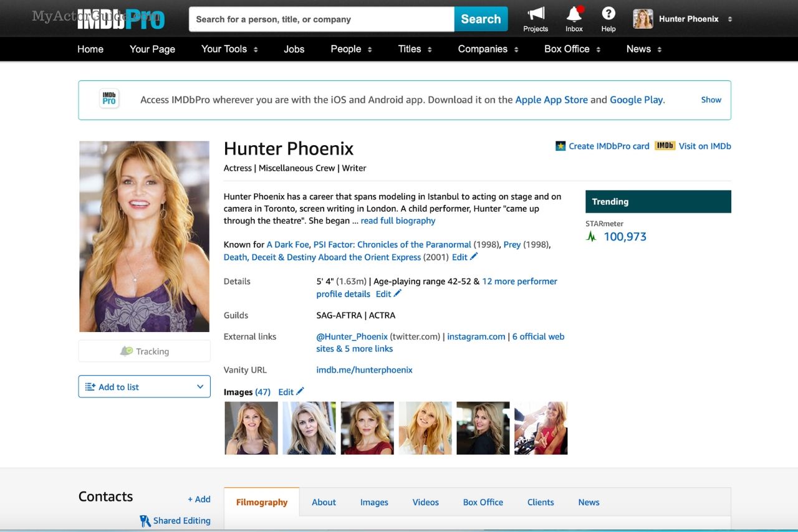Click the Shared Editing key icon
The image size is (798, 532).
click(x=145, y=521)
